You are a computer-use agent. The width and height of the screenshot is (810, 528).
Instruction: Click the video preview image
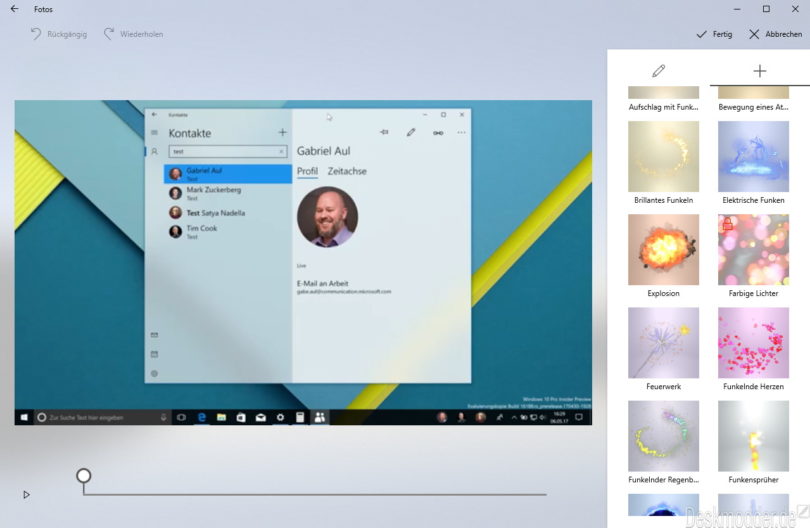303,262
